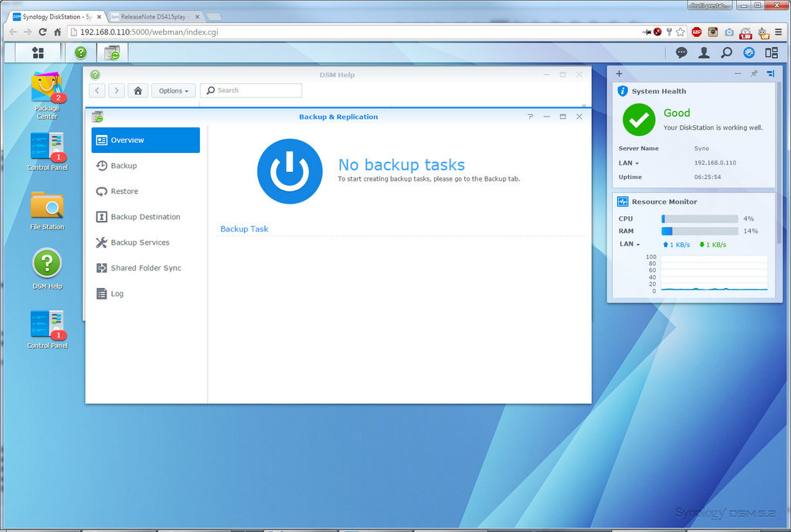The width and height of the screenshot is (791, 532).
Task: Open the DSM main menu grid icon
Action: (x=38, y=53)
